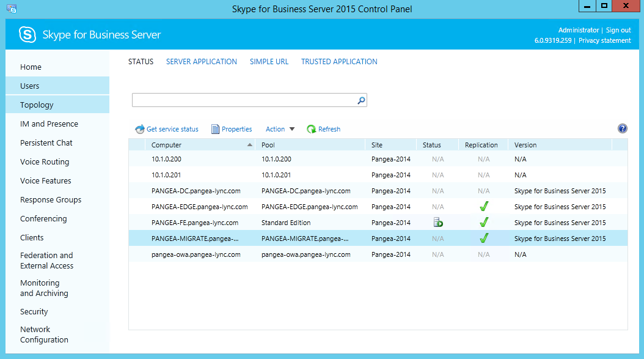Open Voice Features section

click(x=57, y=180)
